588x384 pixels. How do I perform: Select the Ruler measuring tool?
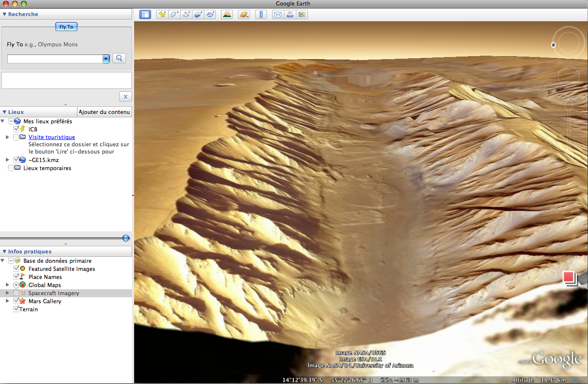coord(261,14)
